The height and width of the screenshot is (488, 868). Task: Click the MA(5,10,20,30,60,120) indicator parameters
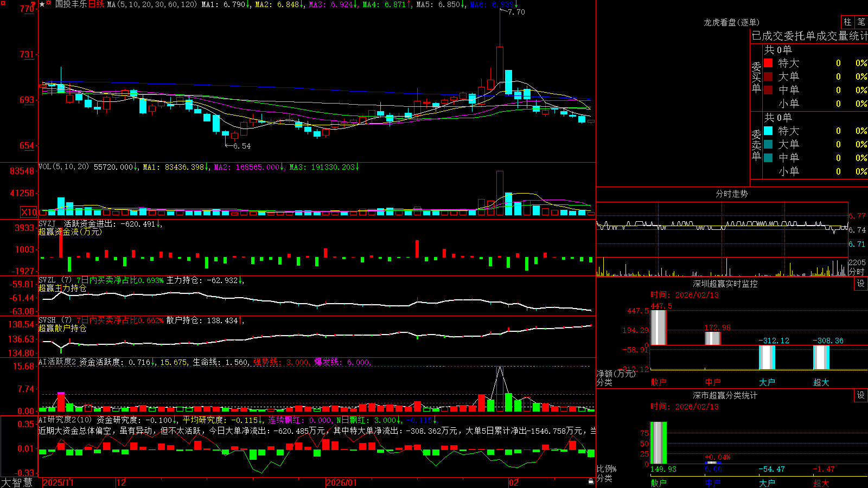point(152,4)
